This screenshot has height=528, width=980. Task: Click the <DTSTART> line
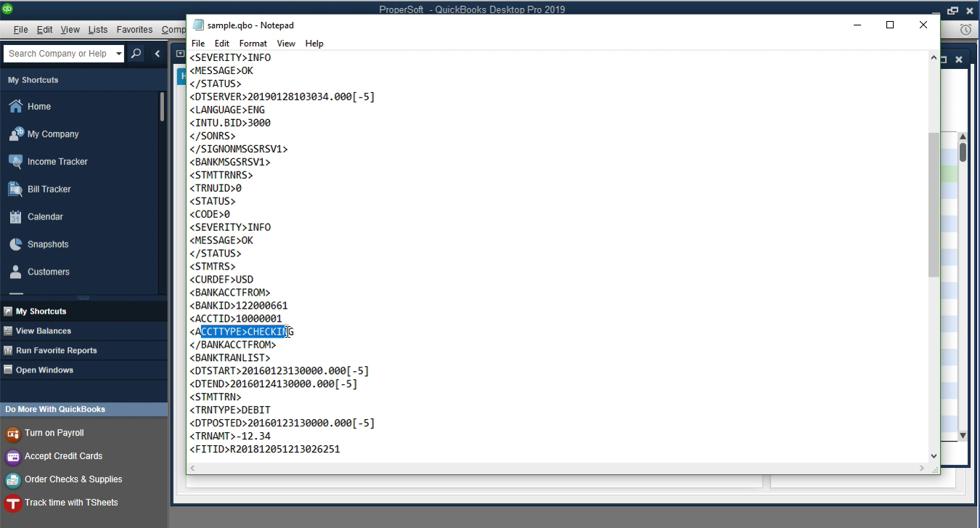pyautogui.click(x=279, y=371)
